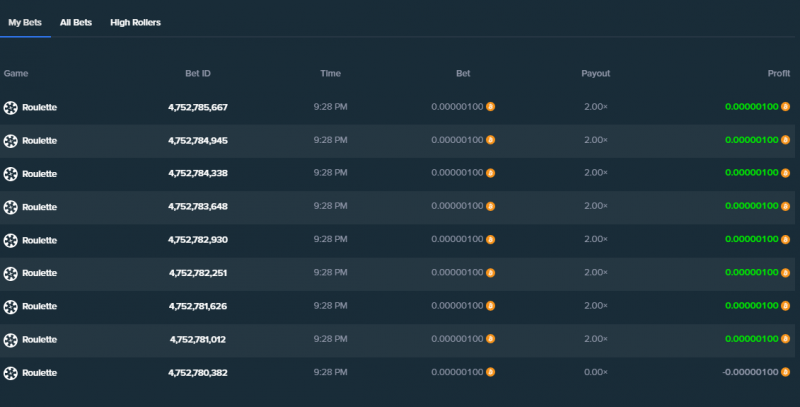Click the Profit column header
Screen dimensions: 800x407
pos(779,73)
